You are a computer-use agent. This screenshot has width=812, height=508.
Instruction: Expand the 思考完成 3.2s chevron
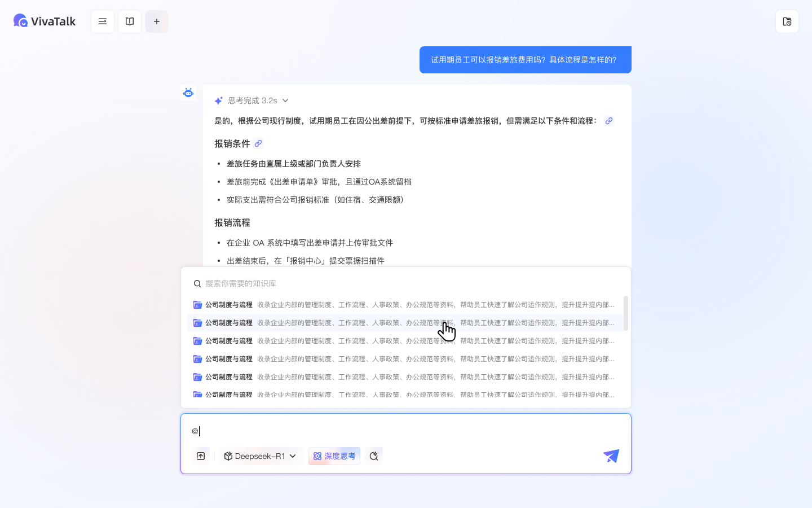pyautogui.click(x=285, y=100)
